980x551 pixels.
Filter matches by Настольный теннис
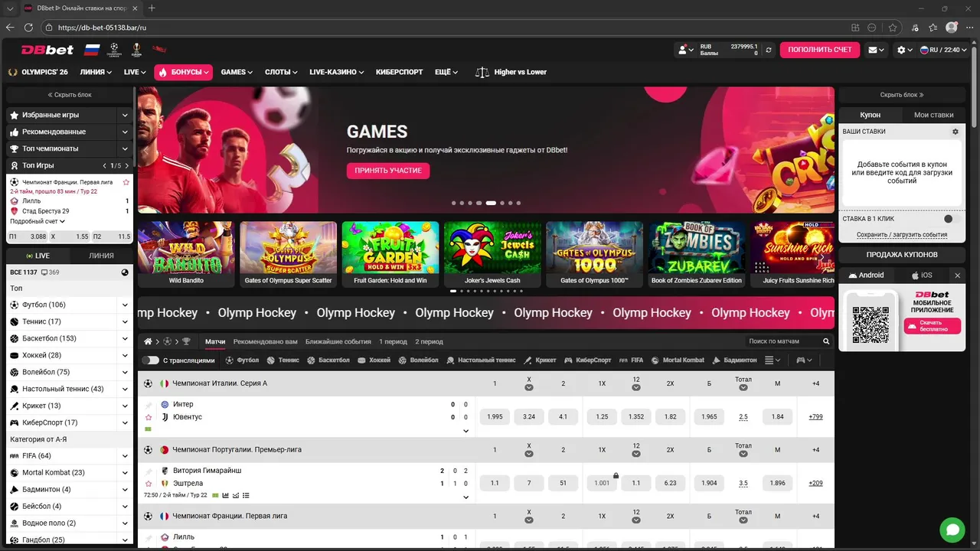tap(480, 360)
